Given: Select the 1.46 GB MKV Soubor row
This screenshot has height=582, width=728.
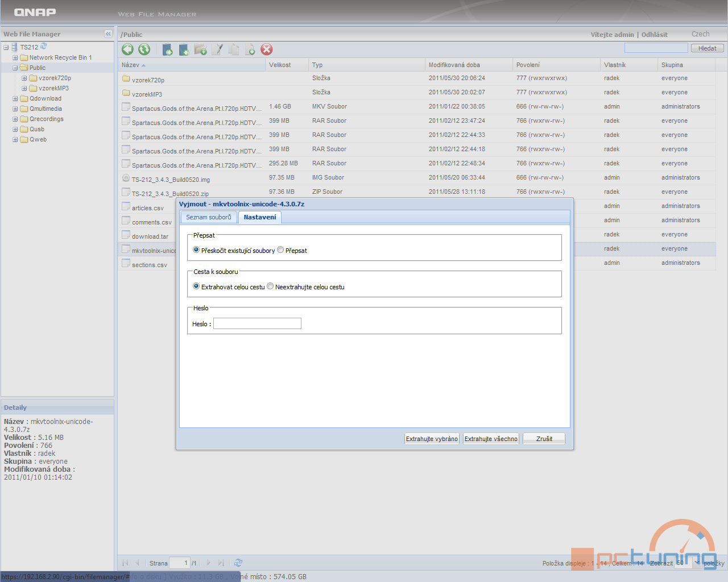Looking at the screenshot, I should [x=416, y=107].
